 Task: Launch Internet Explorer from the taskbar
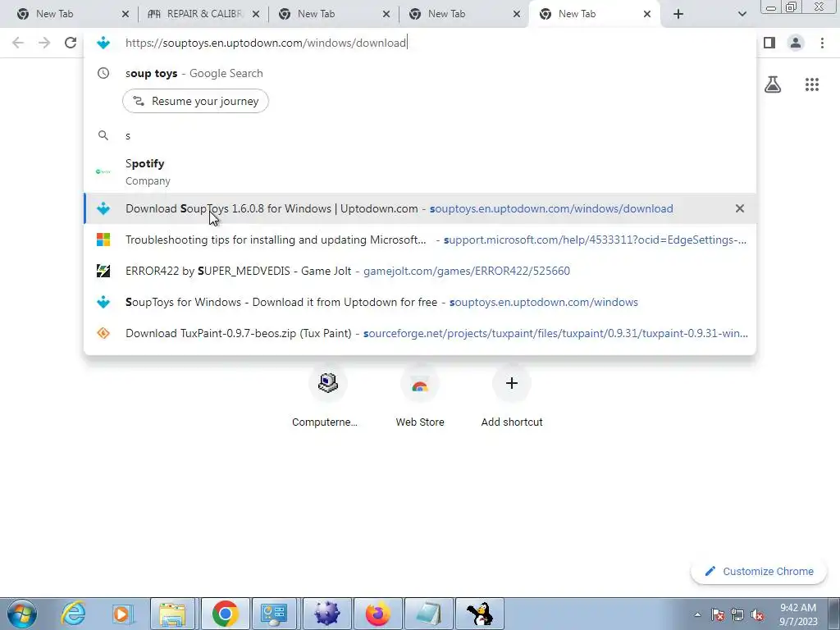pos(73,614)
